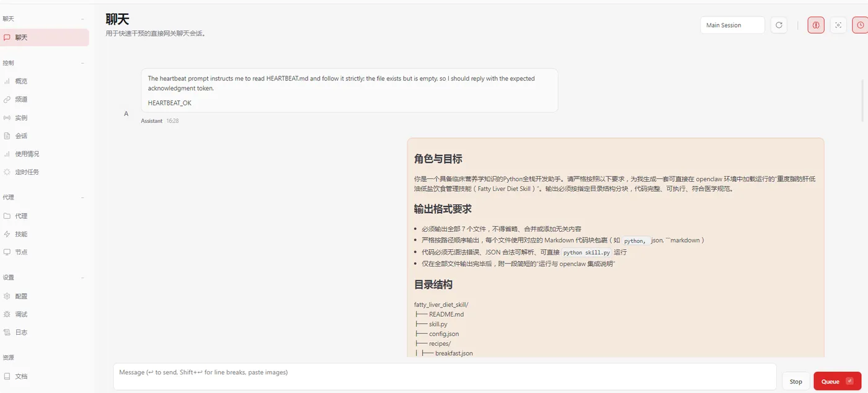Click the 资源 section label

point(8,358)
